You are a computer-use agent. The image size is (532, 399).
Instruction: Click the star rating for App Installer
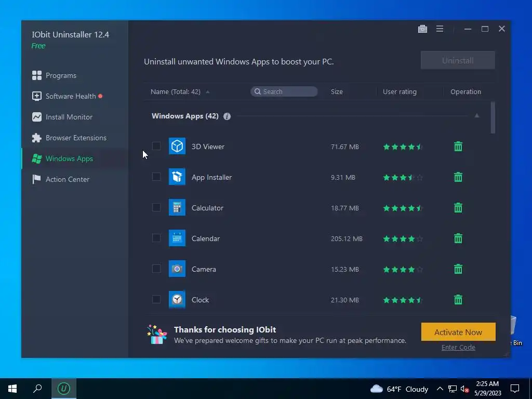pyautogui.click(x=403, y=178)
